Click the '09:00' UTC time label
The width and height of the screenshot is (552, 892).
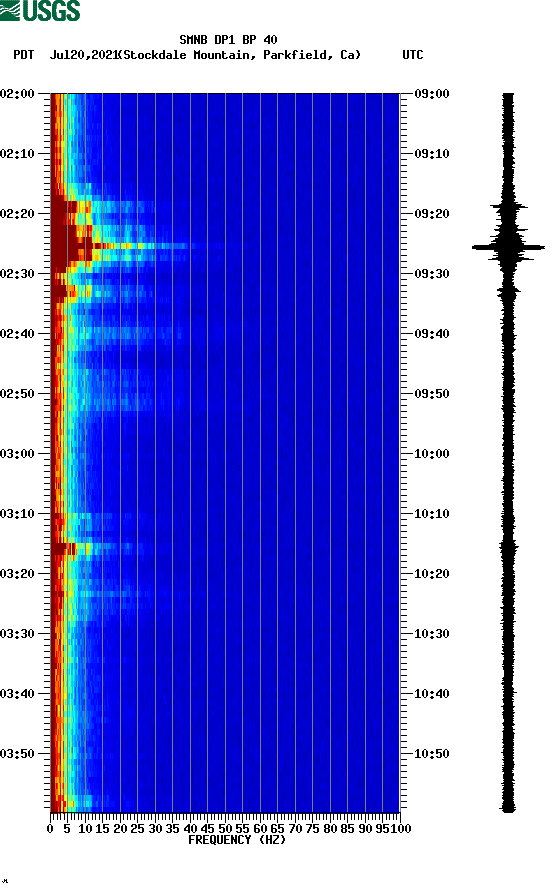432,94
